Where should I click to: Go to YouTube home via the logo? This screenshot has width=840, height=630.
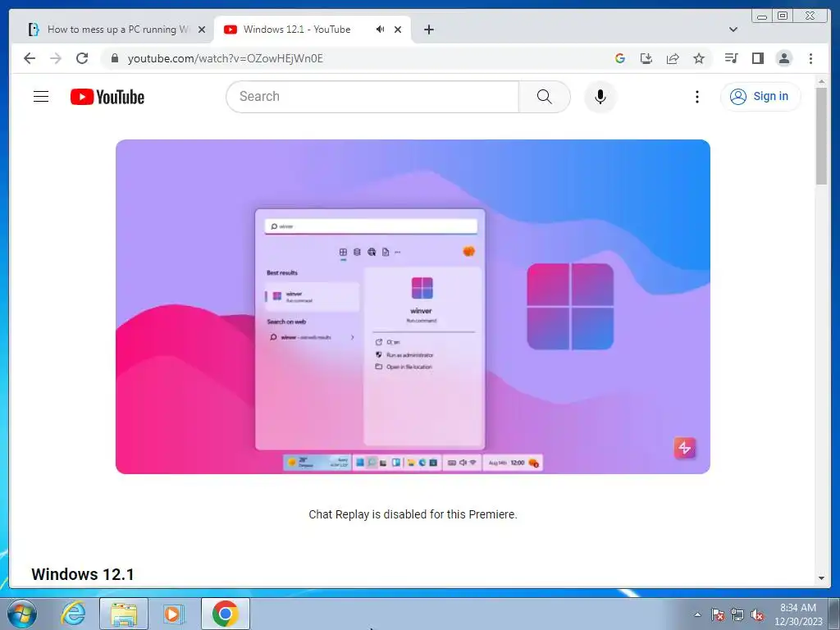[107, 97]
